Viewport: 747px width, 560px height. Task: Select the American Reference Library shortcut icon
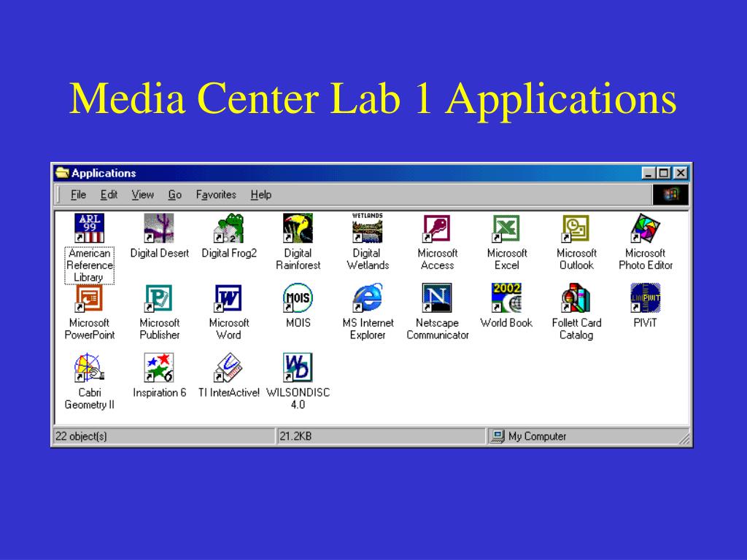point(90,227)
